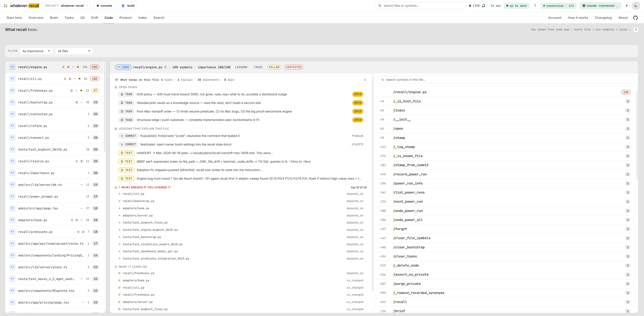Viewport: 644px width, 316px height.
Task: Click the whatever-recall logo icon
Action: [6, 6]
